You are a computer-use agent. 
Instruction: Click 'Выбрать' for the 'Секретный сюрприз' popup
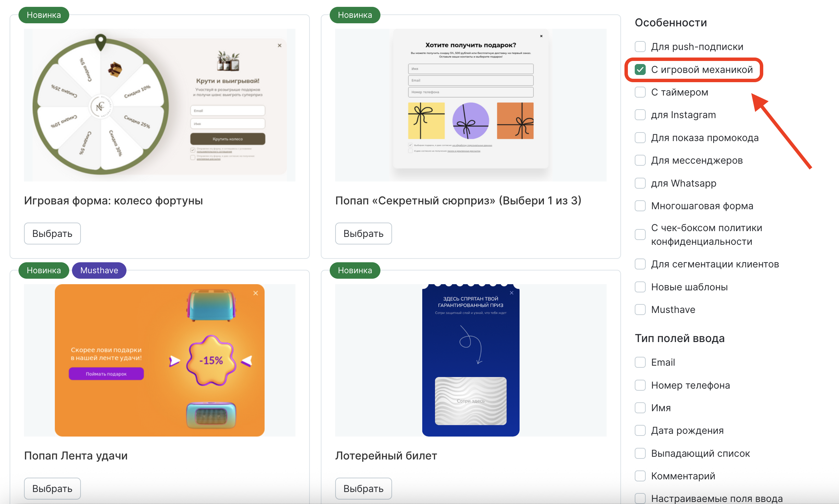(363, 234)
